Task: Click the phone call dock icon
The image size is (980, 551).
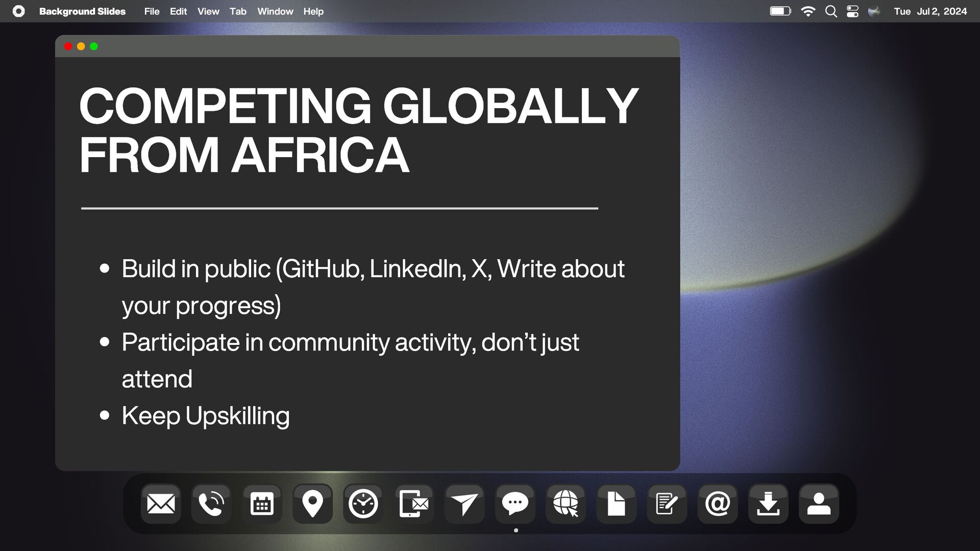Action: (211, 504)
